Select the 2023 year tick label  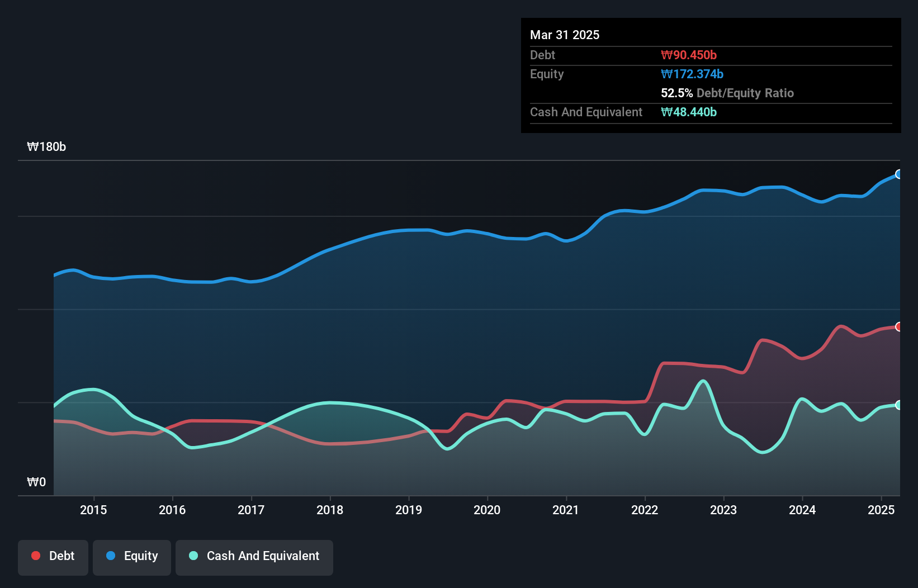(723, 510)
